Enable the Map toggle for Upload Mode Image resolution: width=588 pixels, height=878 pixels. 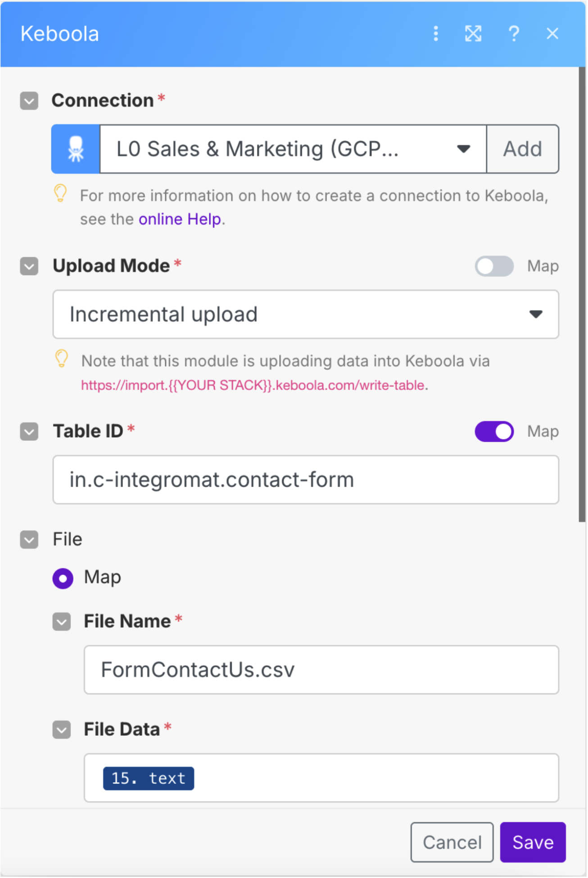[494, 266]
